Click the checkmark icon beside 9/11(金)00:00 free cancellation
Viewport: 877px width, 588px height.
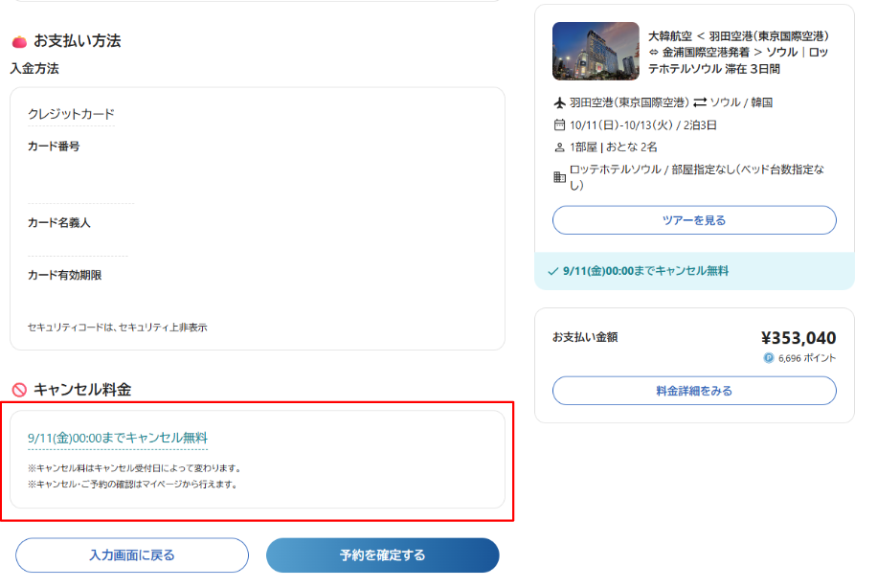(553, 271)
